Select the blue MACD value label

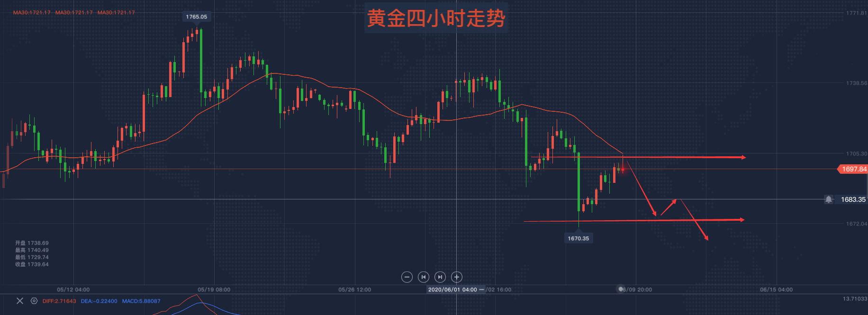tap(141, 301)
